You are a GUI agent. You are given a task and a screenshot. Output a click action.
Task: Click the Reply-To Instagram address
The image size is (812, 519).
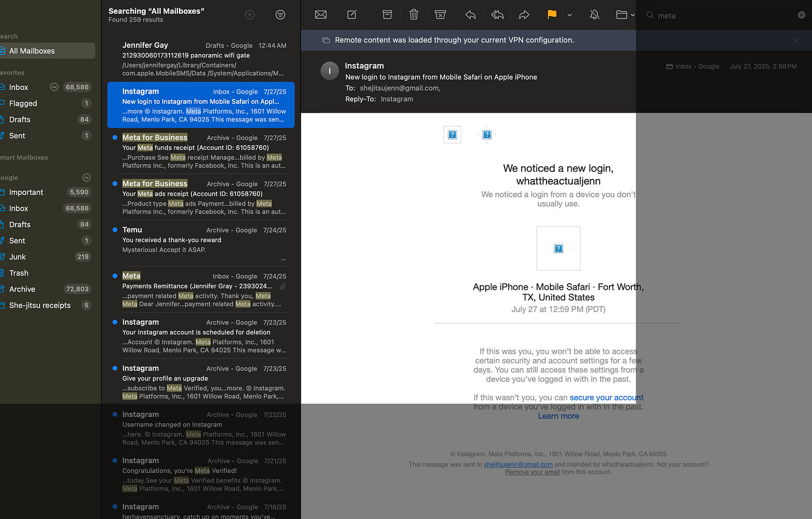click(x=397, y=99)
